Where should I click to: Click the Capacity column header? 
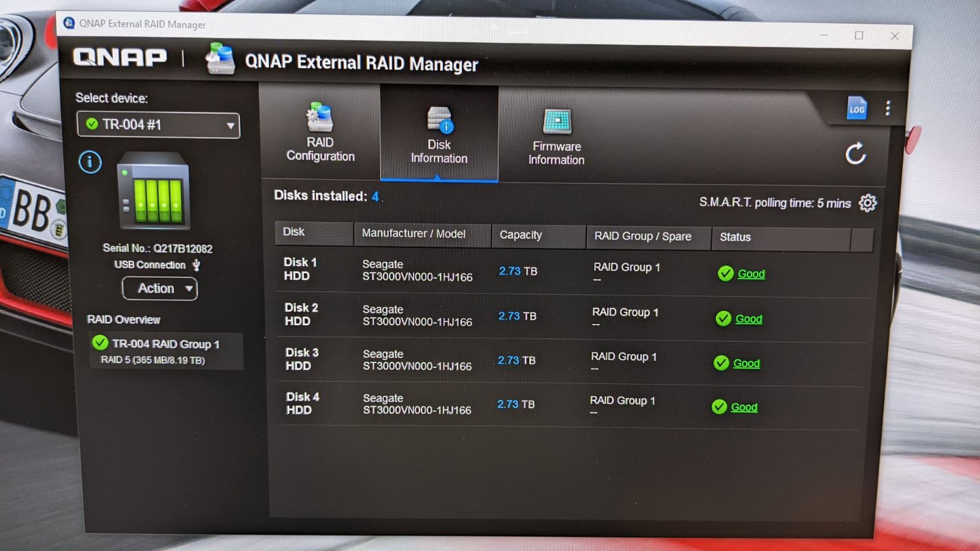(x=538, y=236)
